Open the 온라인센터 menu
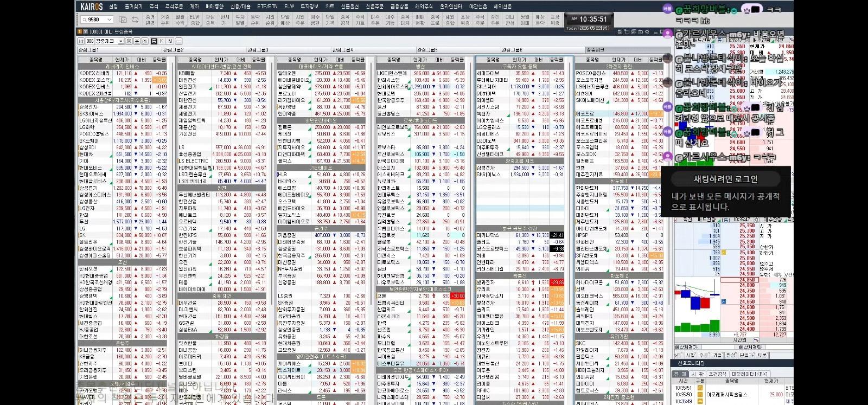868x405 pixels. pyautogui.click(x=451, y=7)
